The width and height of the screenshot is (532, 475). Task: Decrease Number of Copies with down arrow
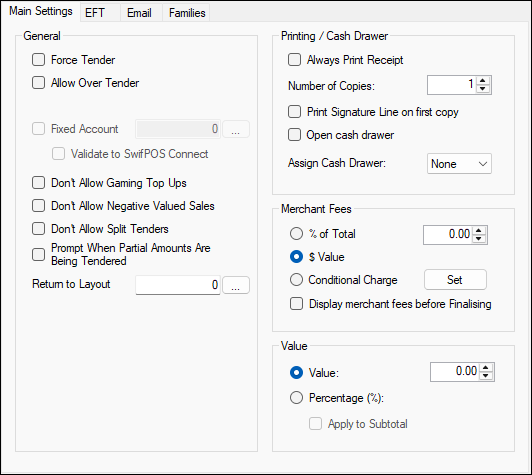point(483,89)
